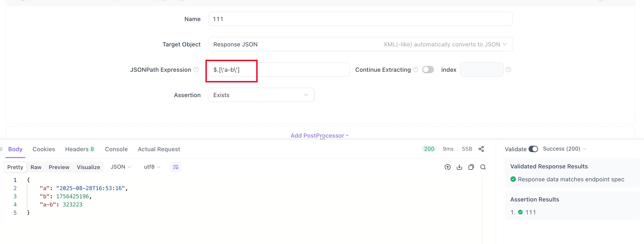Open the Target Object dropdown
Screen dimensions: 644x244
tap(360, 44)
